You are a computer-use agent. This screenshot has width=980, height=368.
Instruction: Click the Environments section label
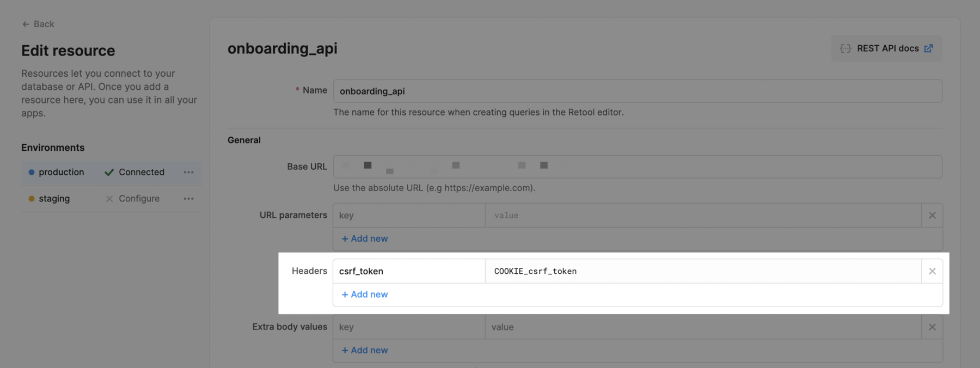coord(53,148)
